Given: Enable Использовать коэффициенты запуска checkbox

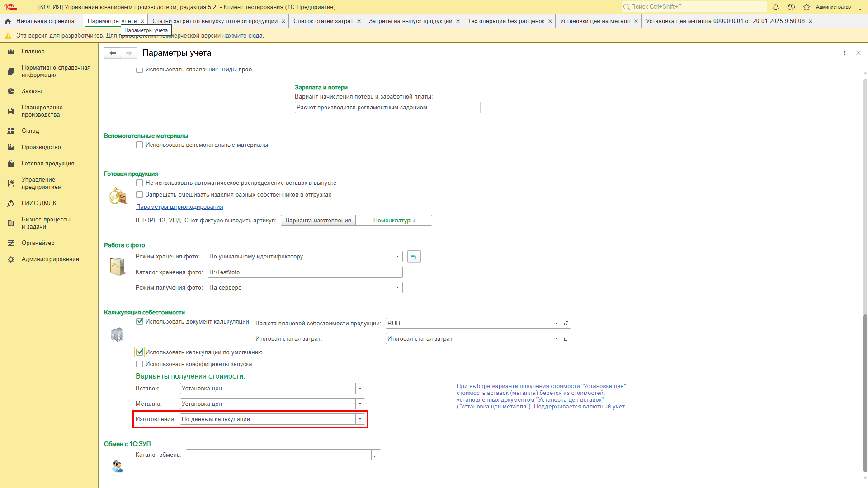Looking at the screenshot, I should point(140,364).
